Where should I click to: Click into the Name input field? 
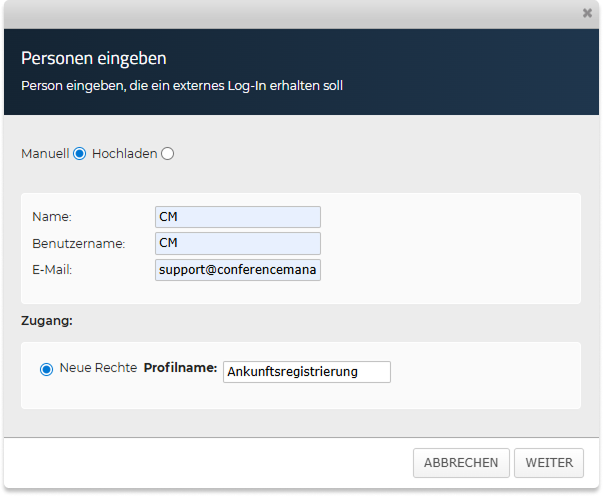[237, 217]
